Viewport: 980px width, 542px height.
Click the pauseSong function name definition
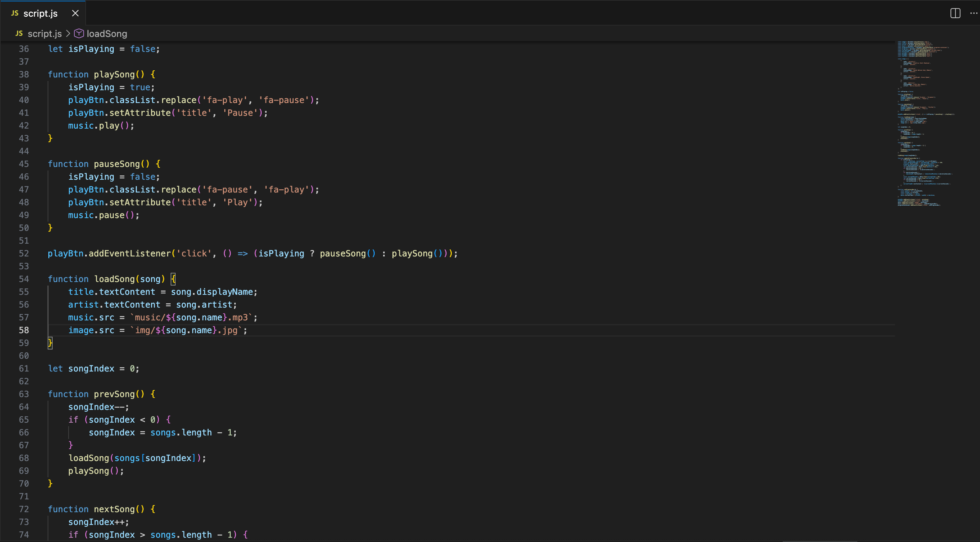[117, 164]
